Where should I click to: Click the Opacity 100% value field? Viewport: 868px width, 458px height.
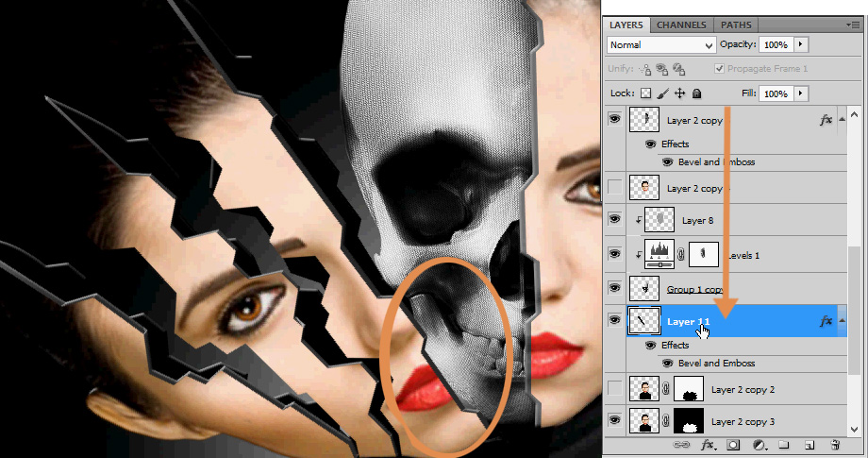776,45
